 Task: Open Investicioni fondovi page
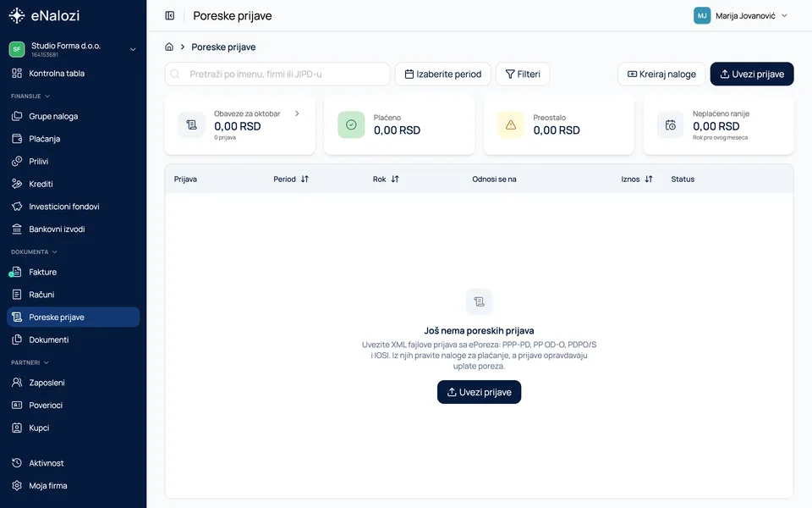pyautogui.click(x=73, y=207)
